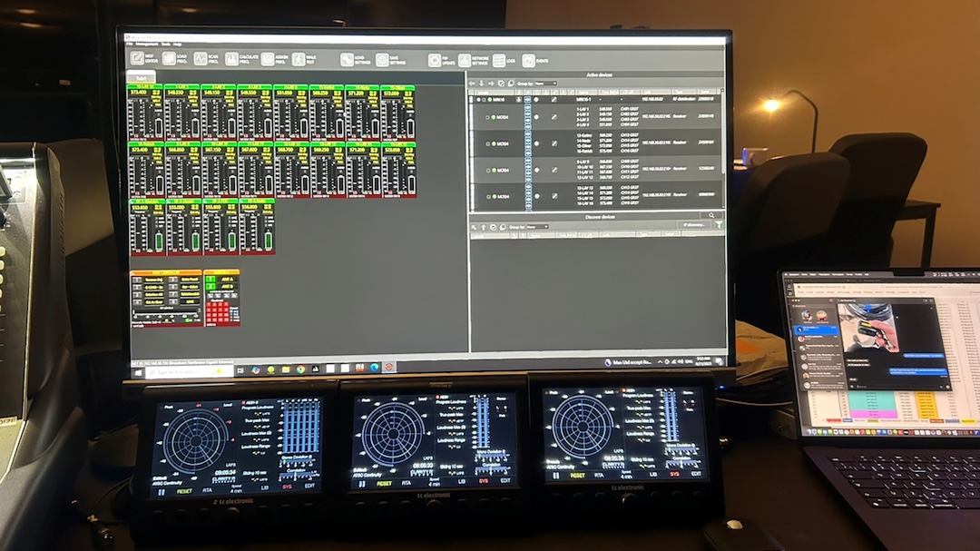Screen dimensions: 980x551
Task: Open the Group by dropdown in Discover devices
Action: (x=538, y=225)
